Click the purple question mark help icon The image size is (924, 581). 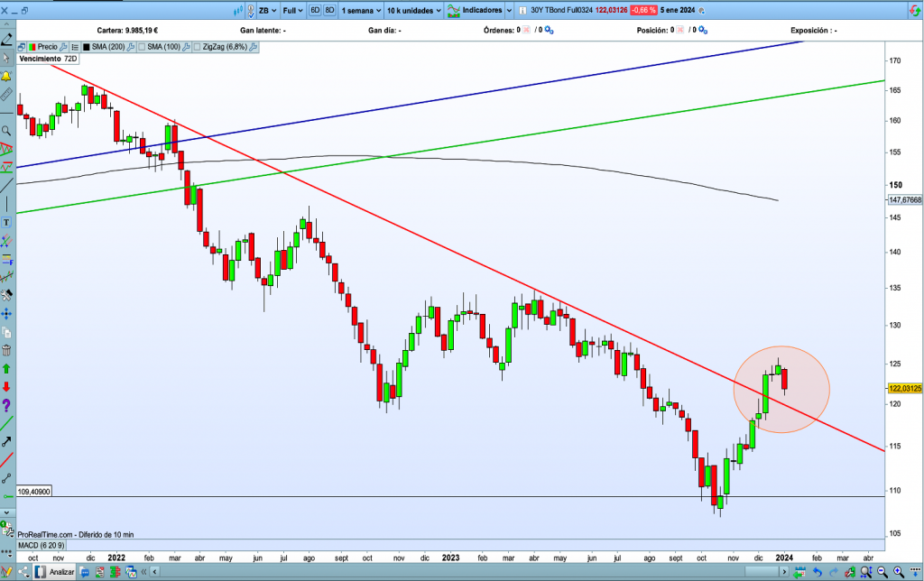click(x=6, y=405)
